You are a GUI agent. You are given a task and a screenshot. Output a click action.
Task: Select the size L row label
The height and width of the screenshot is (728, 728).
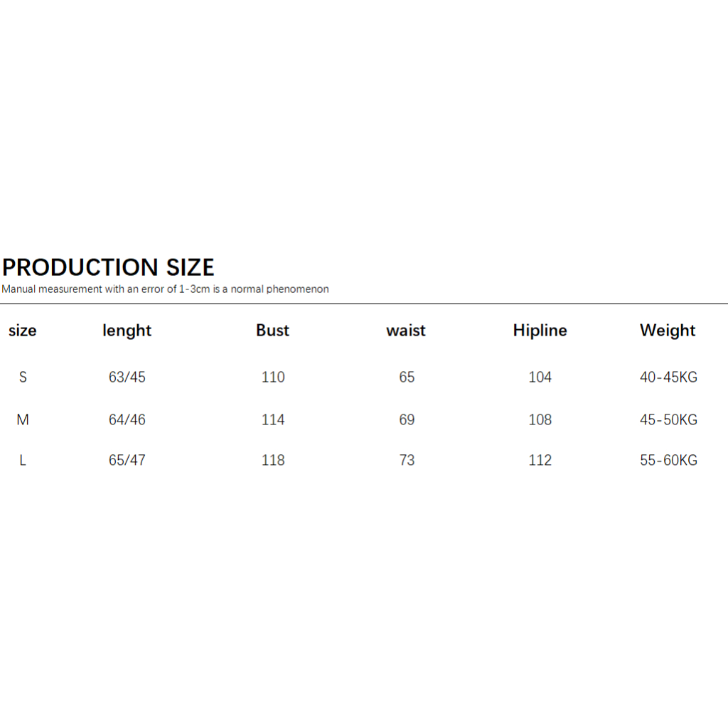(x=23, y=461)
